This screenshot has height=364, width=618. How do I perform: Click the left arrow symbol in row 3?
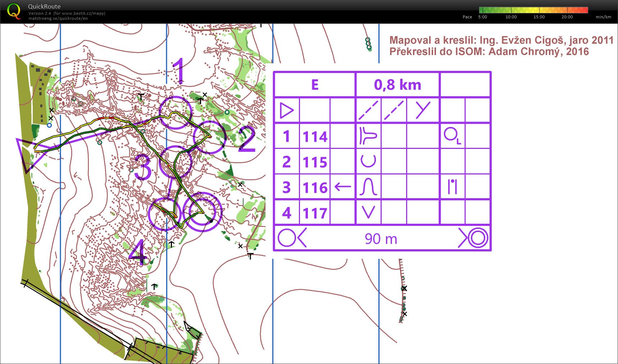343,187
